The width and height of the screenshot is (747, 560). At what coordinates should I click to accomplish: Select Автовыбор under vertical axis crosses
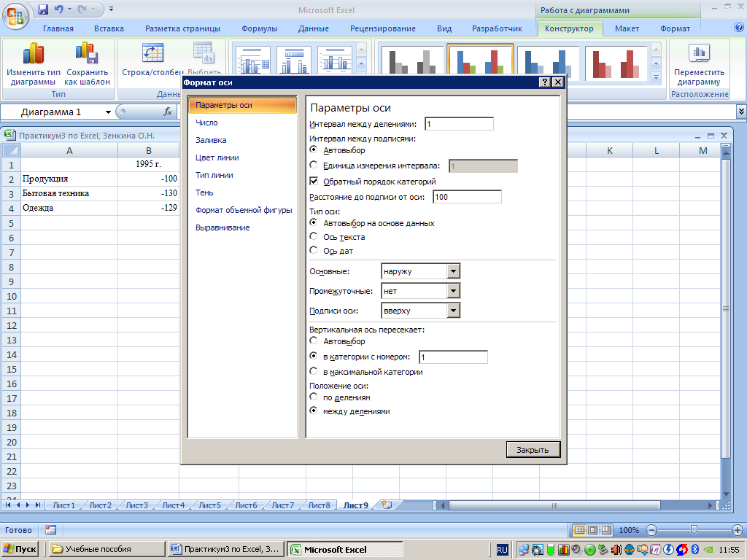click(x=314, y=341)
